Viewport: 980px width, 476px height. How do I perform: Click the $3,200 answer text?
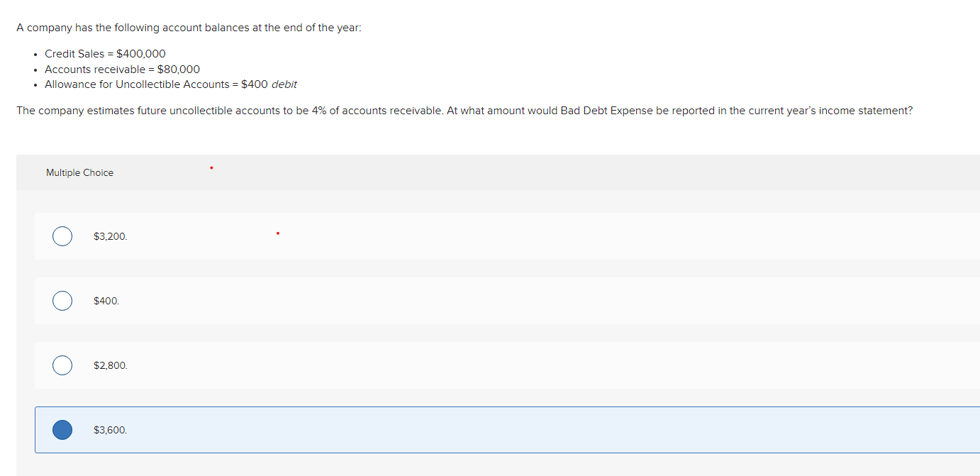click(x=110, y=236)
